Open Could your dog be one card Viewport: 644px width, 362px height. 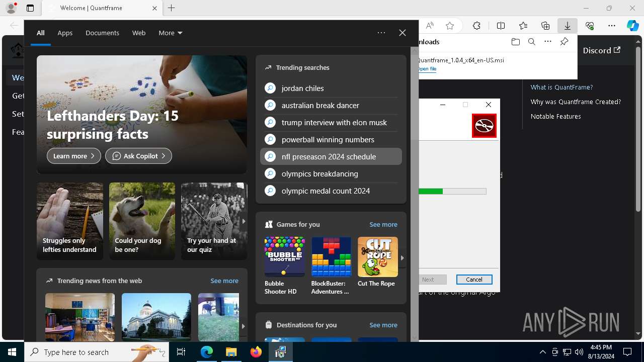tap(142, 221)
